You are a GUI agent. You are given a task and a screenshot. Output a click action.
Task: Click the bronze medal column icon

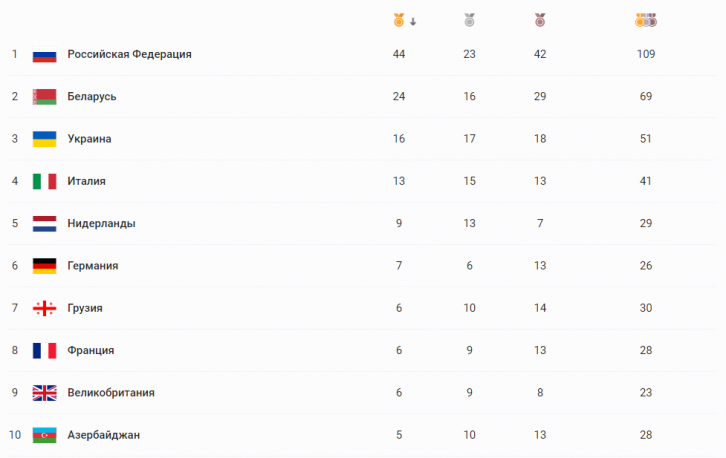click(540, 19)
